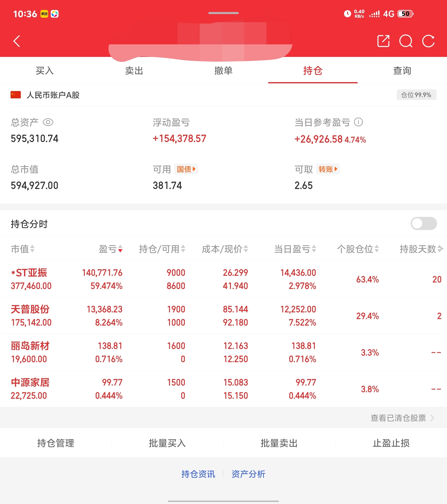The image size is (447, 504).
Task: Enable the 持仓分时 switch
Action: click(x=423, y=224)
